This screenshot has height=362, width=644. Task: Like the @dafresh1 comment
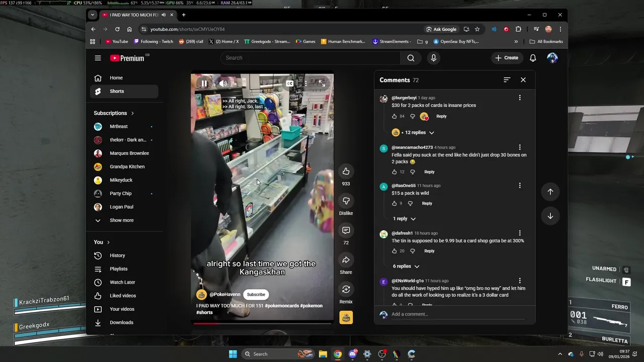click(x=394, y=251)
